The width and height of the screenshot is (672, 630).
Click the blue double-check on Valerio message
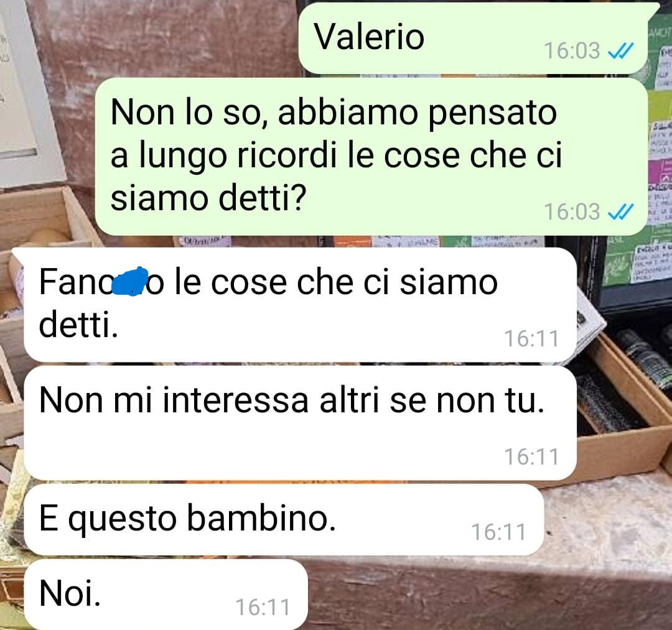[x=620, y=52]
